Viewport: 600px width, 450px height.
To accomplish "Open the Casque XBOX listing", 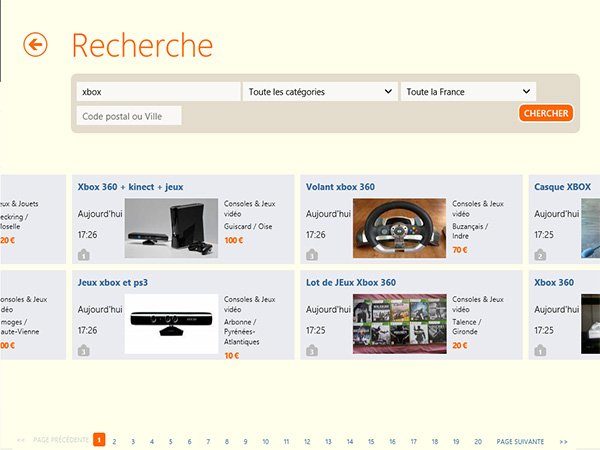I will click(562, 187).
